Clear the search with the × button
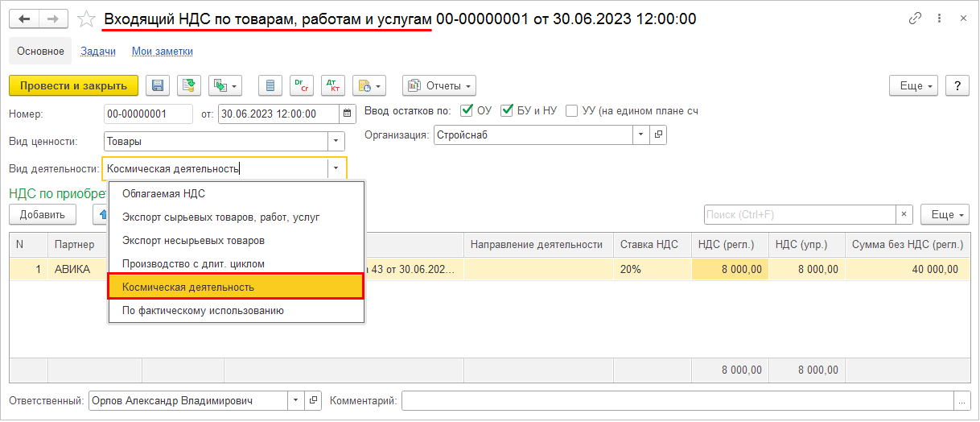The image size is (980, 422). [x=904, y=214]
